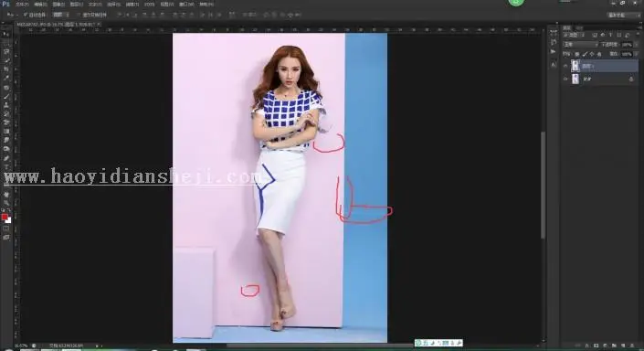Lock layer position icon
The image size is (644, 351).
click(592, 54)
